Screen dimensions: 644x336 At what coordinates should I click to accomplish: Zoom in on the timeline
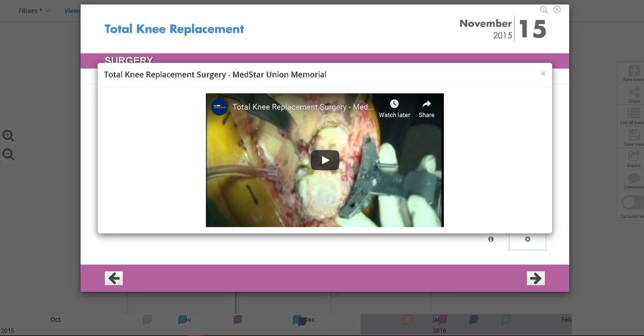(x=9, y=136)
